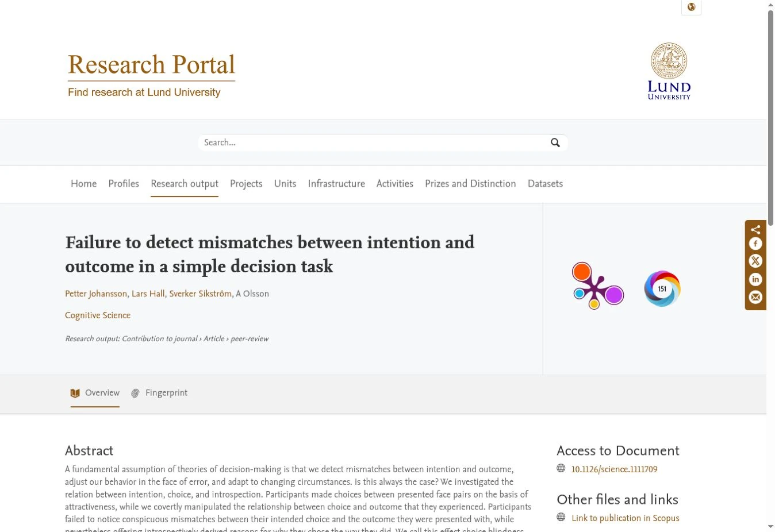The image size is (775, 532).
Task: Open the Cognitive Science unit link
Action: point(98,315)
